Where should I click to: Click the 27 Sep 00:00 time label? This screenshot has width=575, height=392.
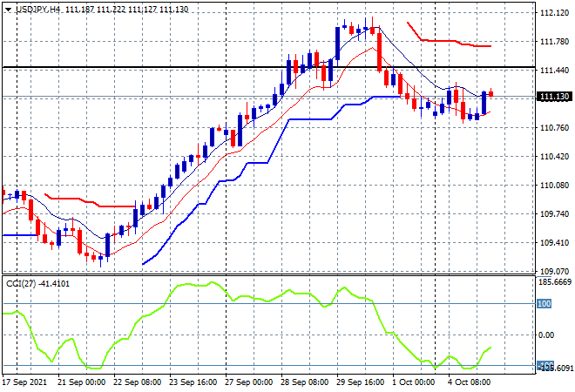tap(248, 382)
